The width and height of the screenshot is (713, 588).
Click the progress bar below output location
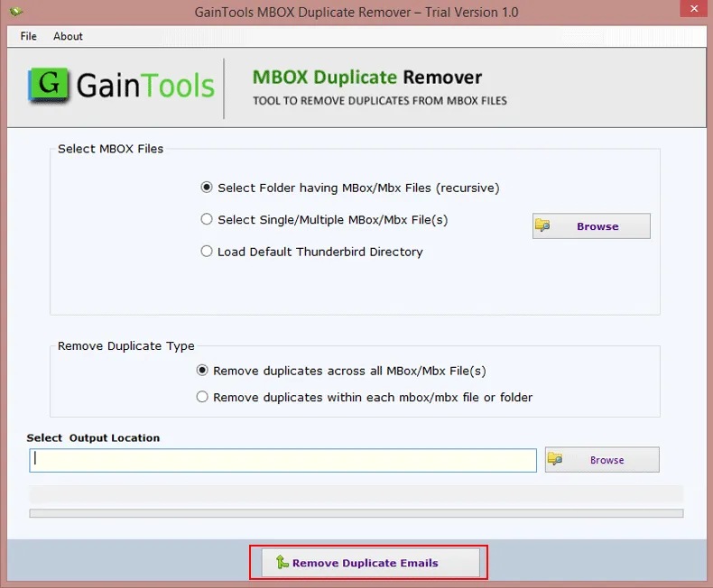pyautogui.click(x=356, y=513)
